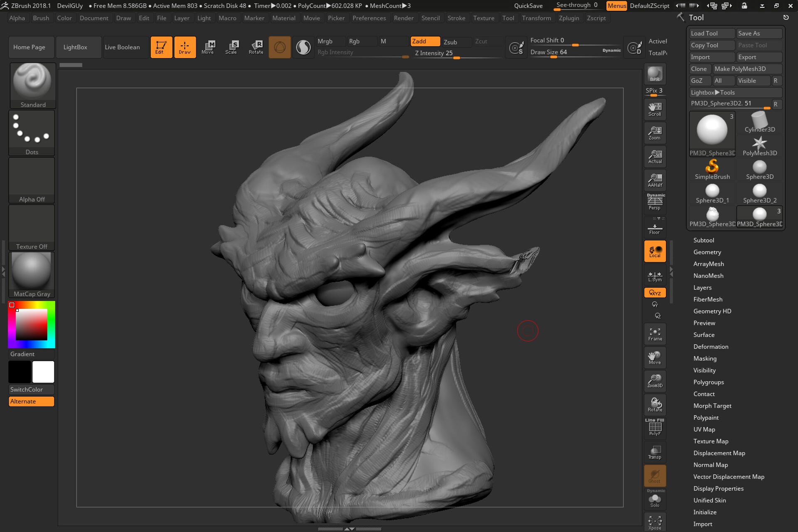Activate the Scale mode tool
This screenshot has height=532, width=798.
[x=232, y=47]
